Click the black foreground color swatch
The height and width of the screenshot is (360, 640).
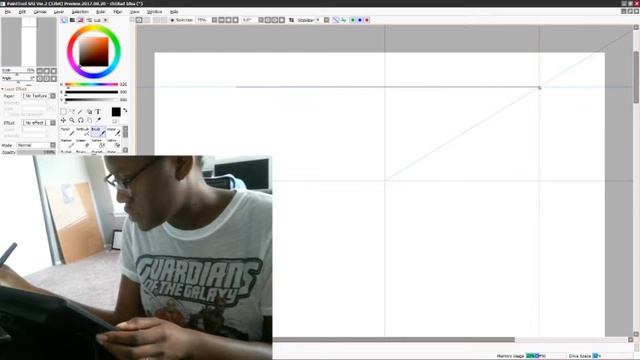[x=116, y=112]
